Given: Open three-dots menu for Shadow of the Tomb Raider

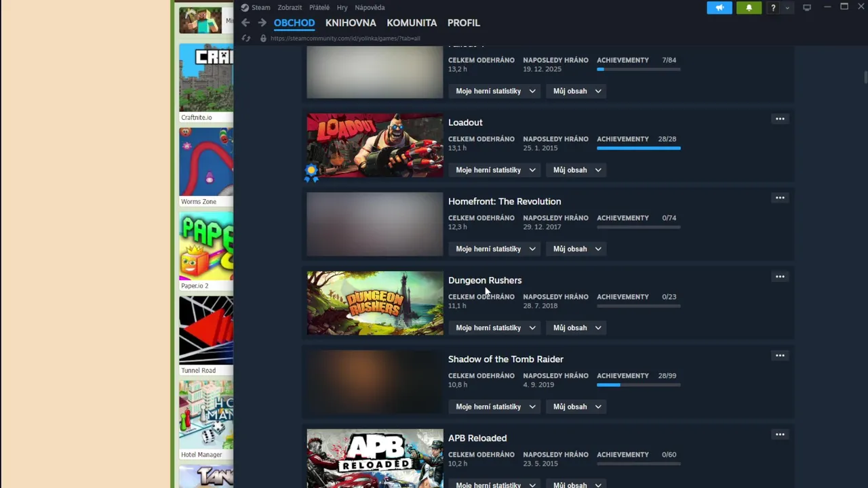Looking at the screenshot, I should point(780,356).
